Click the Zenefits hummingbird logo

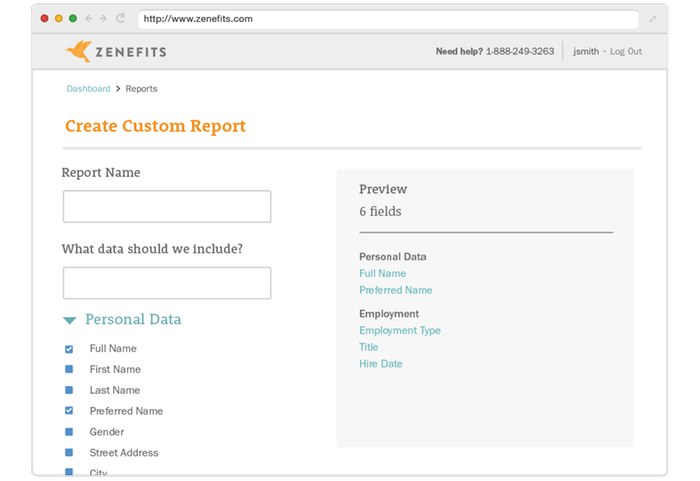click(78, 51)
